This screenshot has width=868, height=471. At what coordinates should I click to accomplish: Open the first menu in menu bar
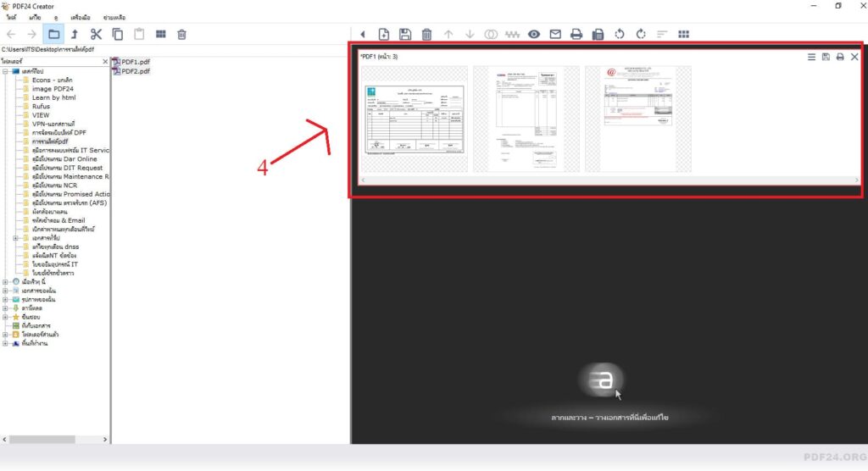pos(11,17)
